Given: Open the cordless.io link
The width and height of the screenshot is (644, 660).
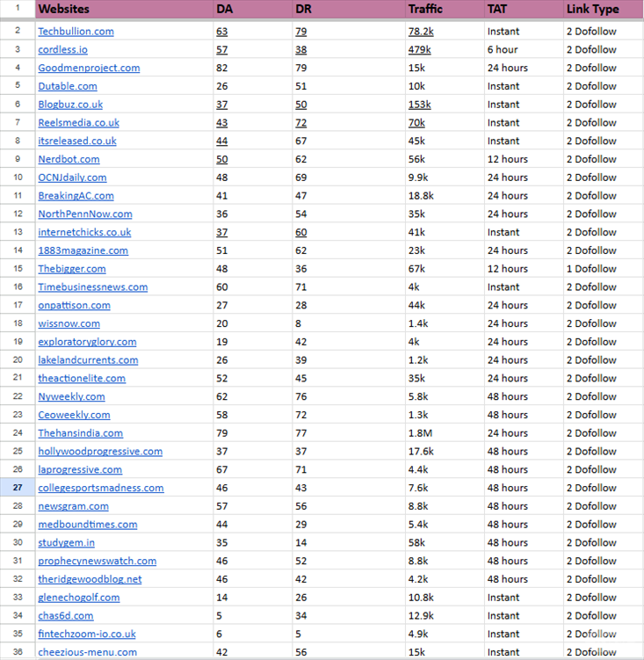Looking at the screenshot, I should (62, 50).
